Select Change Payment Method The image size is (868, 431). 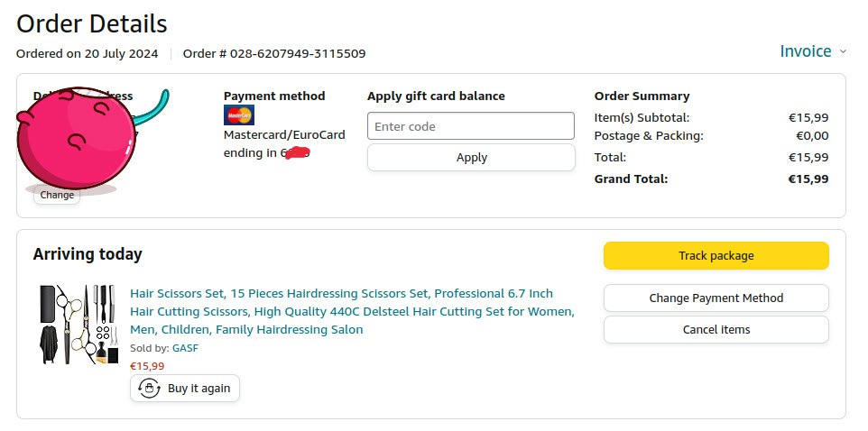716,298
